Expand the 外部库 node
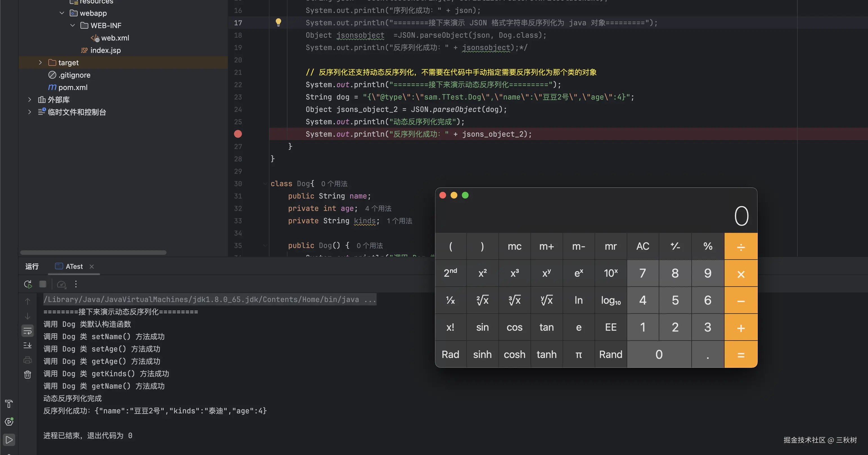 point(30,100)
